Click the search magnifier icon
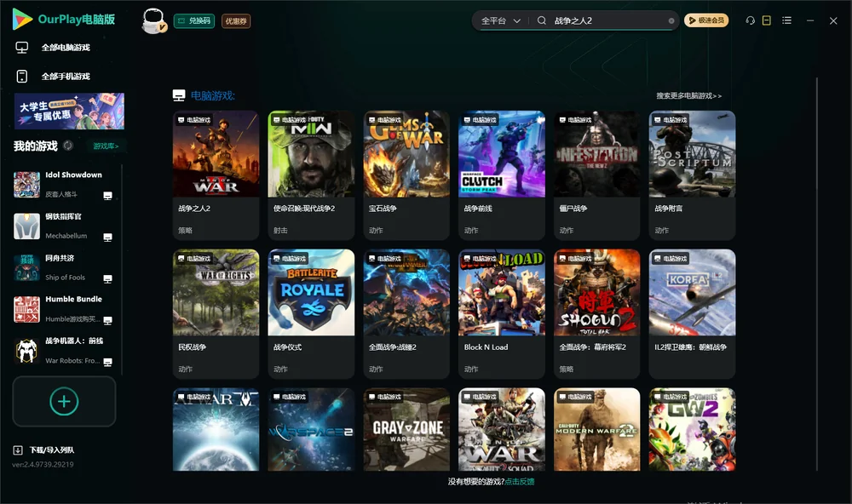The image size is (852, 504). pos(542,20)
